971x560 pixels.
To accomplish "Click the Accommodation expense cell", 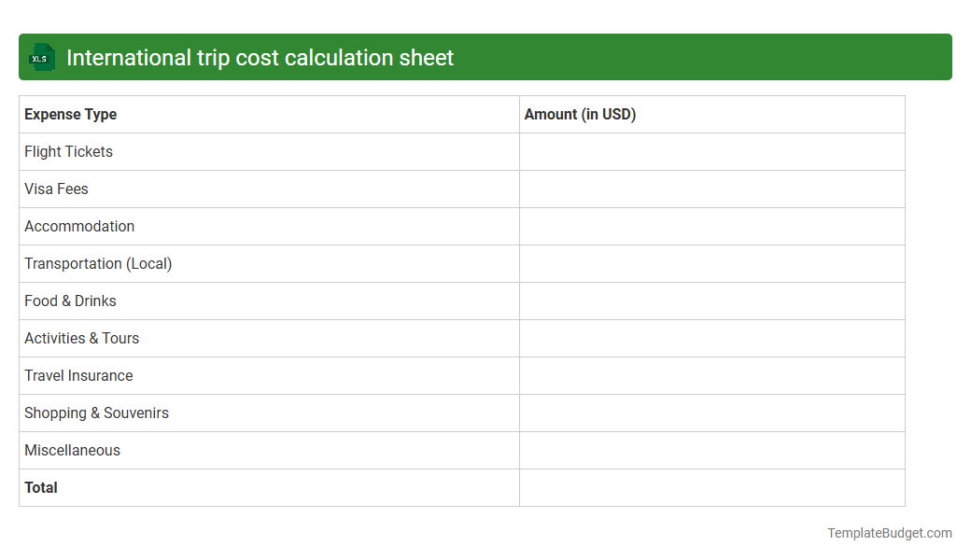I will [79, 226].
